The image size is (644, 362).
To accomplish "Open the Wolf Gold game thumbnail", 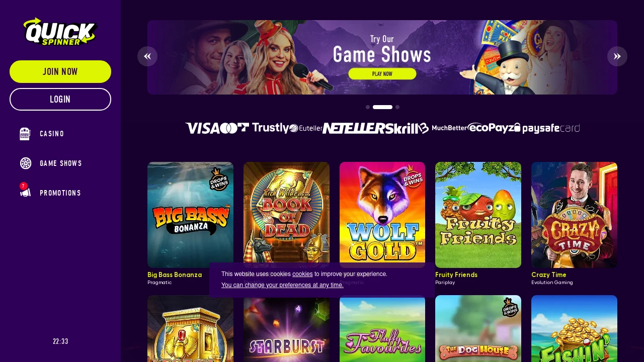I will click(x=382, y=215).
